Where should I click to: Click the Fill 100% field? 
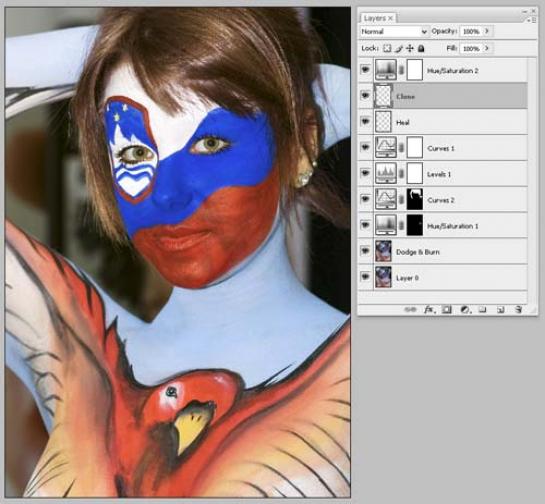pos(471,49)
